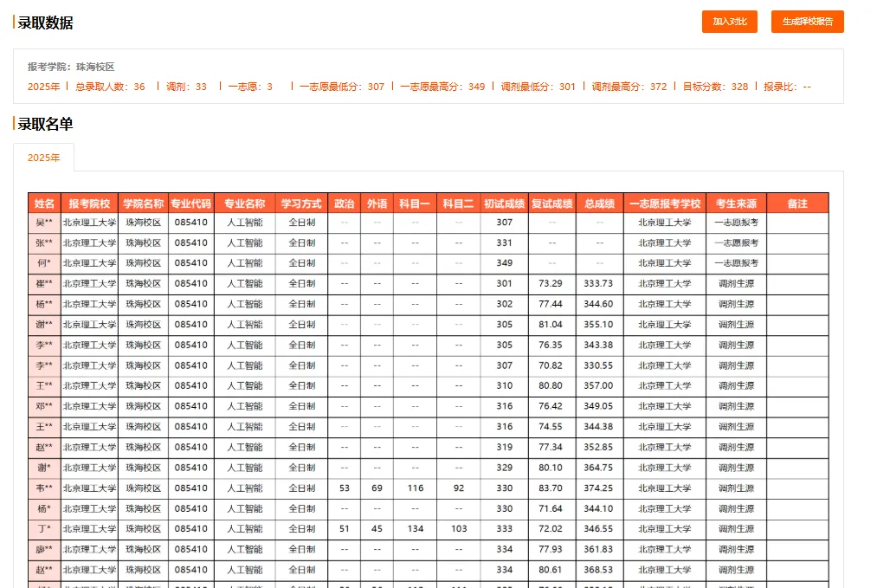Click the 学习方式 column header
877x588 pixels.
(x=301, y=204)
